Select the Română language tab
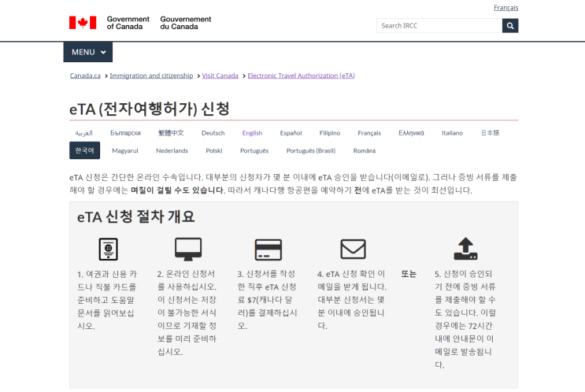 pos(365,150)
